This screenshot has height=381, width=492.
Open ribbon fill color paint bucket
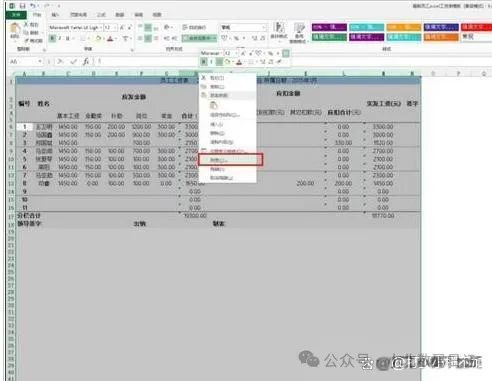[98, 39]
